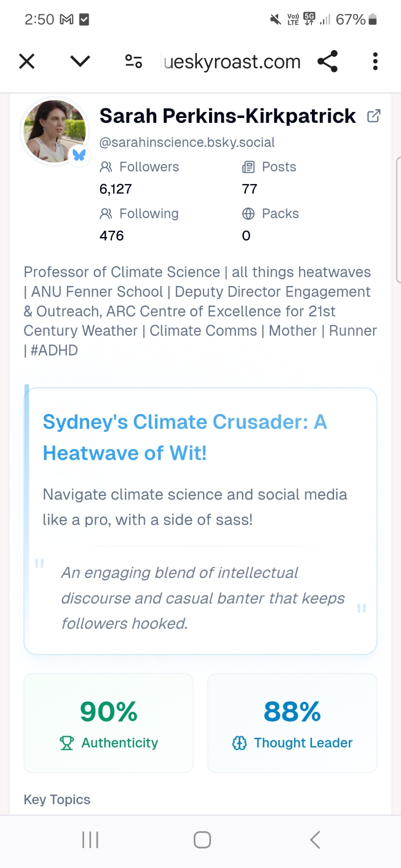The height and width of the screenshot is (868, 401).
Task: Open the three-dot browser menu
Action: tap(375, 61)
